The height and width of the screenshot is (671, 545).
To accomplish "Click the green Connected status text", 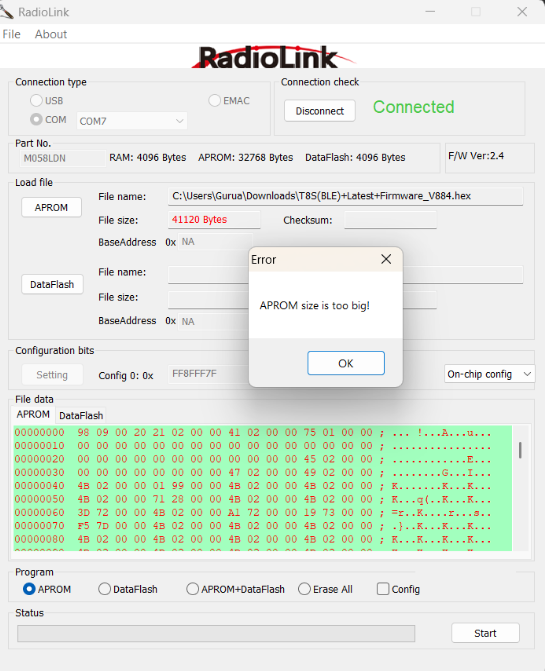I will pyautogui.click(x=413, y=107).
